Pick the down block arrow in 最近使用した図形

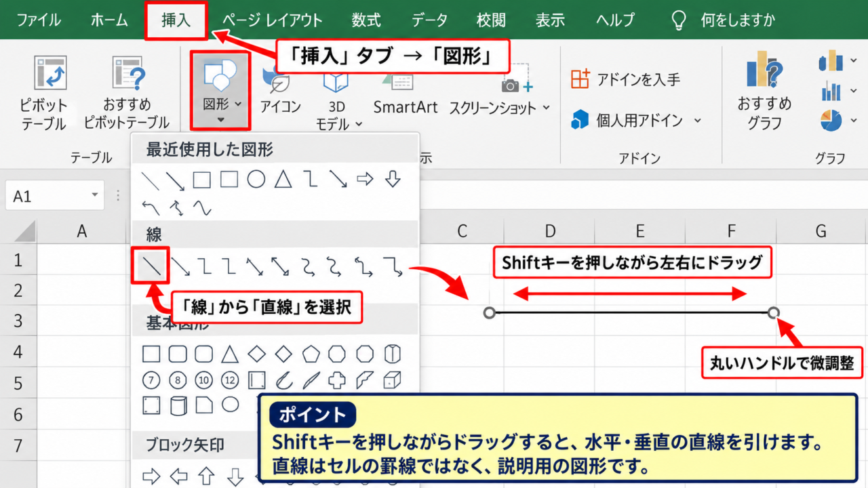(x=393, y=180)
